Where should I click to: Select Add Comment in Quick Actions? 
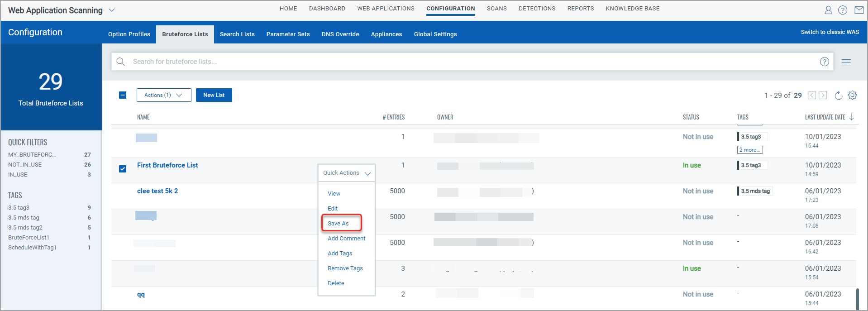[x=347, y=239]
